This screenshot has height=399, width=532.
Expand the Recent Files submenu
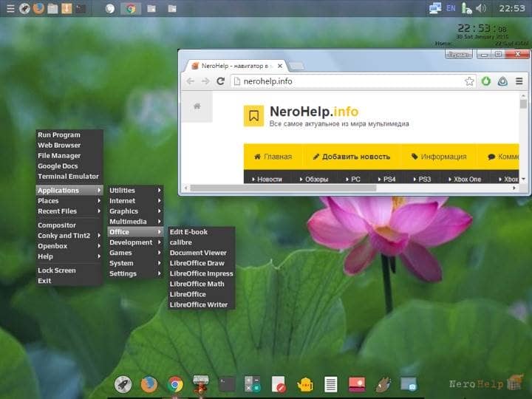coord(69,211)
